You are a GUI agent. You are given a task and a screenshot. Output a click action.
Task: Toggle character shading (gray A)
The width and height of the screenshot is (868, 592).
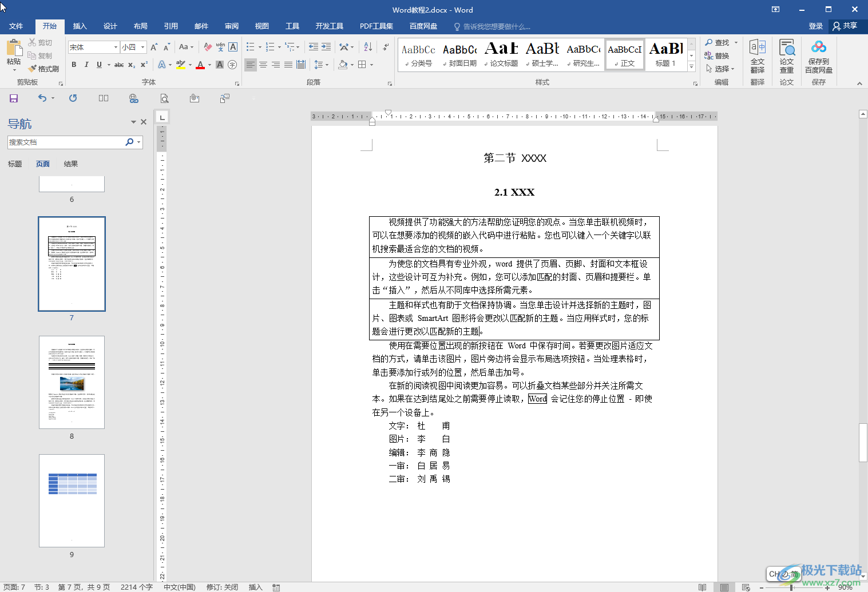[220, 65]
